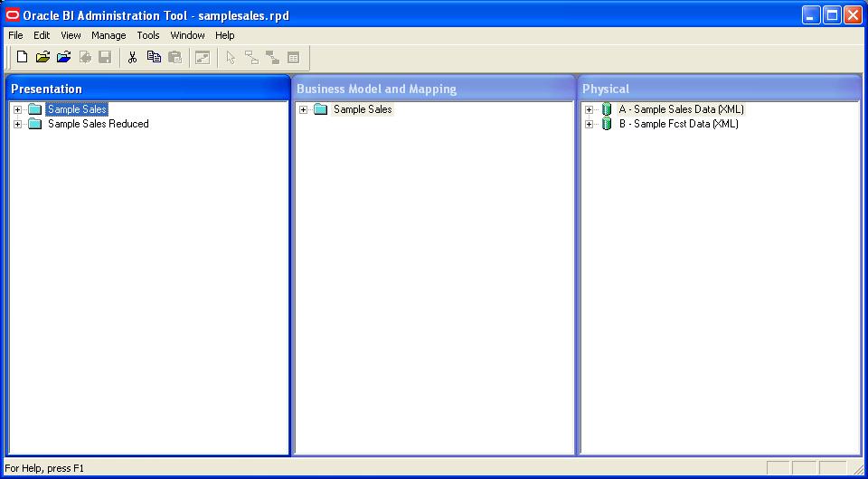The height and width of the screenshot is (479, 868).
Task: Select Sample Sales label in Presentation pane
Action: point(77,109)
